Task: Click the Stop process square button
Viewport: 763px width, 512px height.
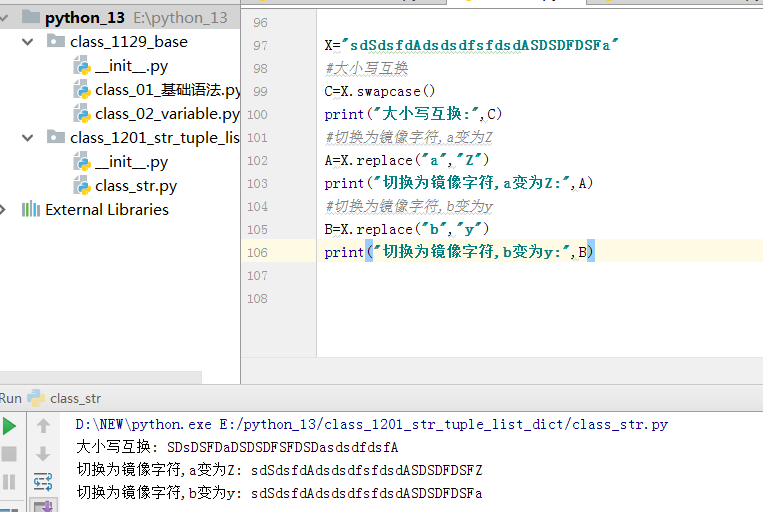Action: pos(10,454)
